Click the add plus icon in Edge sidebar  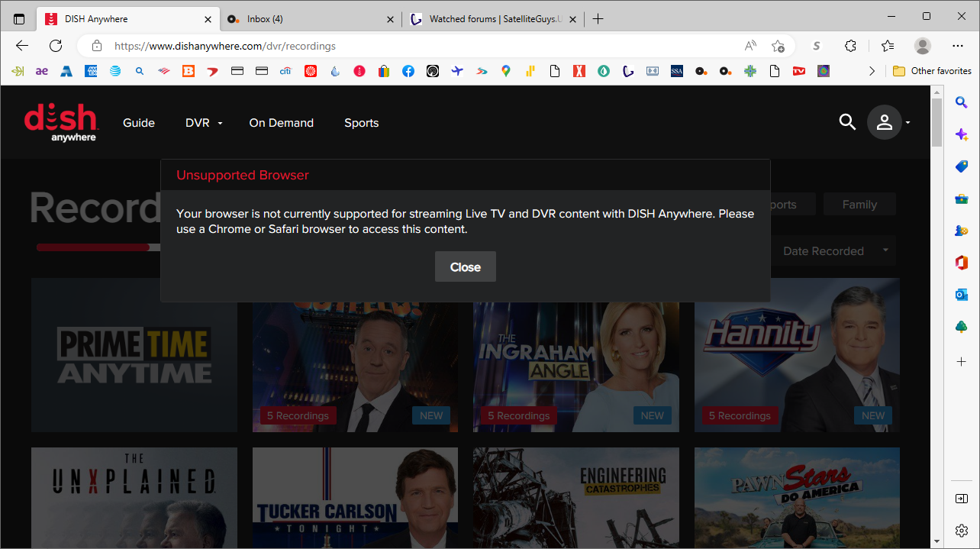coord(962,360)
